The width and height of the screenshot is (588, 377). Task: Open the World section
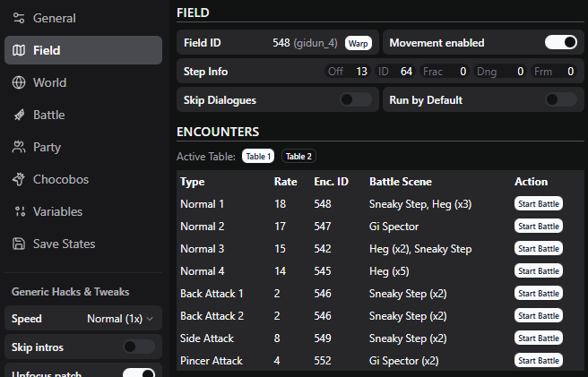pos(83,82)
